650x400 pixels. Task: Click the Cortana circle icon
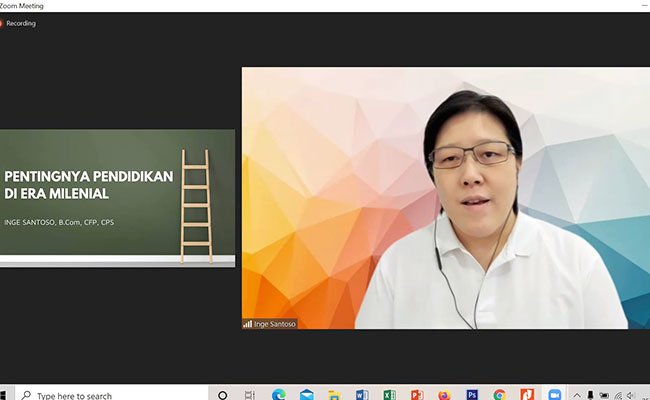(x=223, y=394)
